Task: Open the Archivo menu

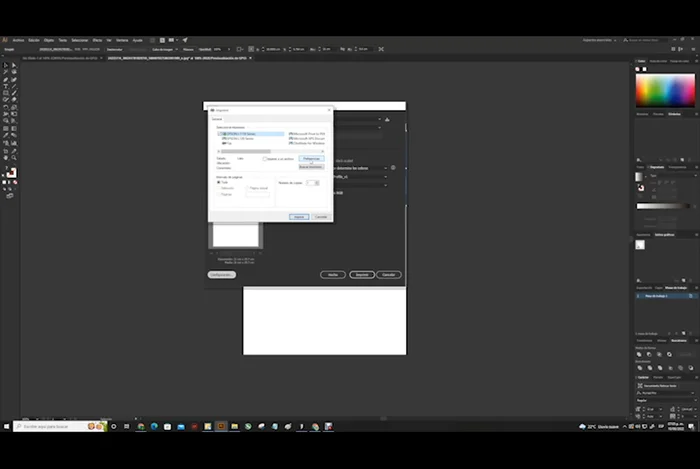Action: 19,40
